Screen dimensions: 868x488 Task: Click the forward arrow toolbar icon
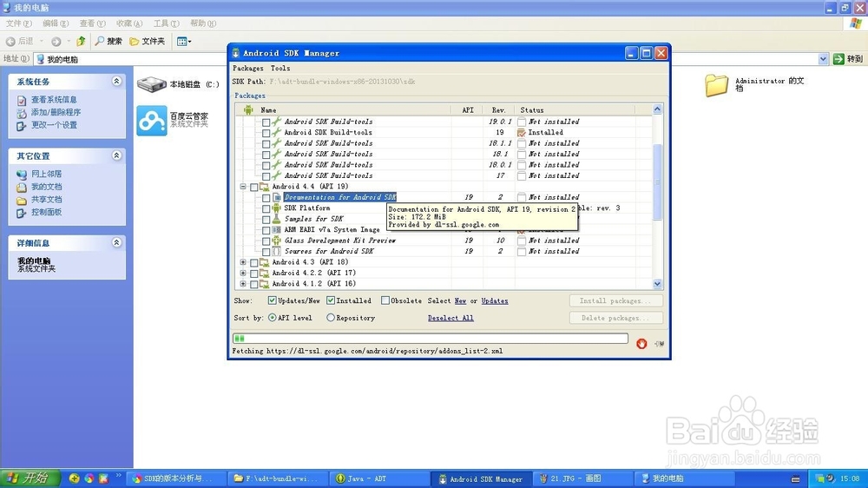(56, 41)
